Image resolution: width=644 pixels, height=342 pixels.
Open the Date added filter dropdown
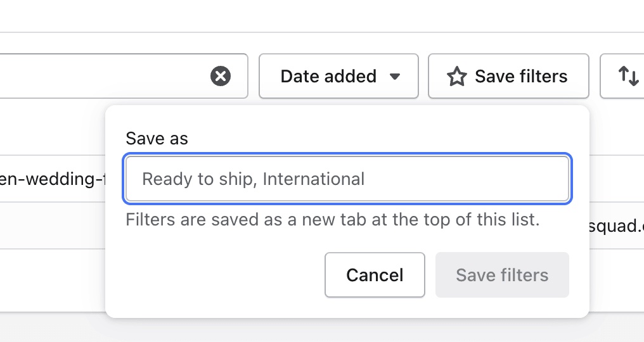pos(338,76)
